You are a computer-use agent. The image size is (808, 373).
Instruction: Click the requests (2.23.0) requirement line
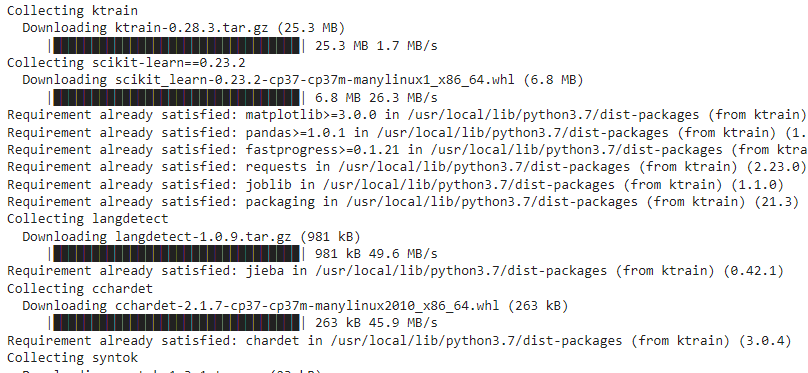tap(407, 167)
